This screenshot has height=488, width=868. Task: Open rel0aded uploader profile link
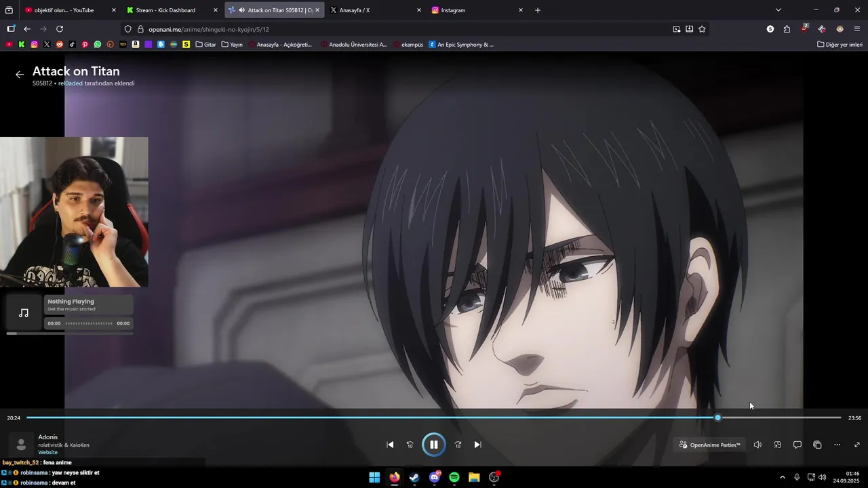point(71,83)
